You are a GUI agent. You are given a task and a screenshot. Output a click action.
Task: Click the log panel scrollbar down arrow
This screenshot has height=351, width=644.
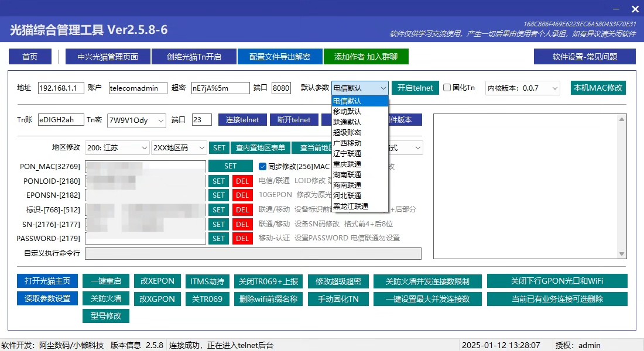point(622,254)
